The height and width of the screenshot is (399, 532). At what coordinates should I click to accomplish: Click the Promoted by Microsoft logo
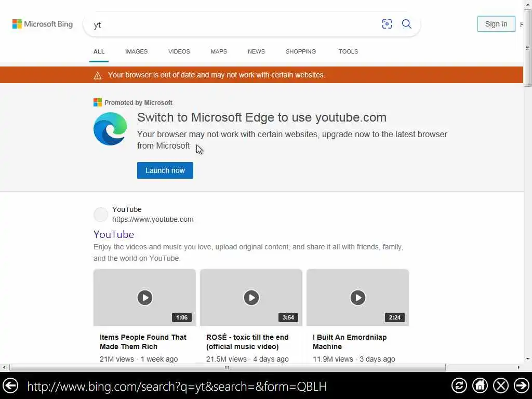coord(98,102)
